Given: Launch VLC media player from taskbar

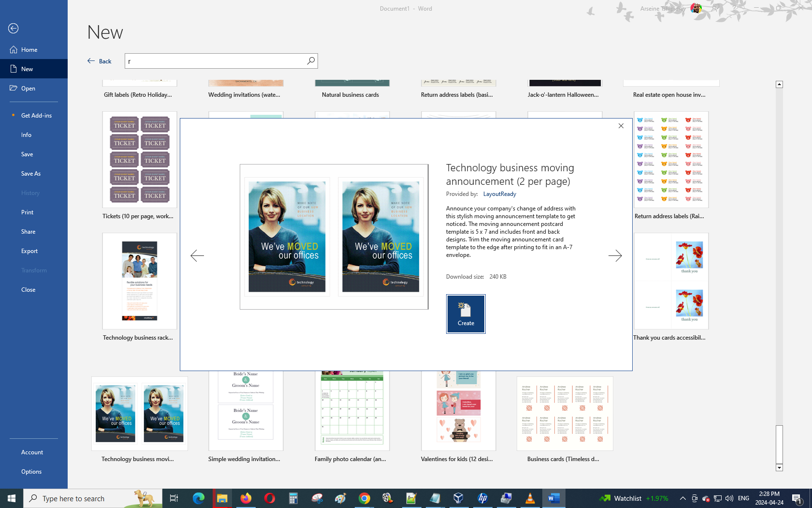Looking at the screenshot, I should click(x=530, y=498).
